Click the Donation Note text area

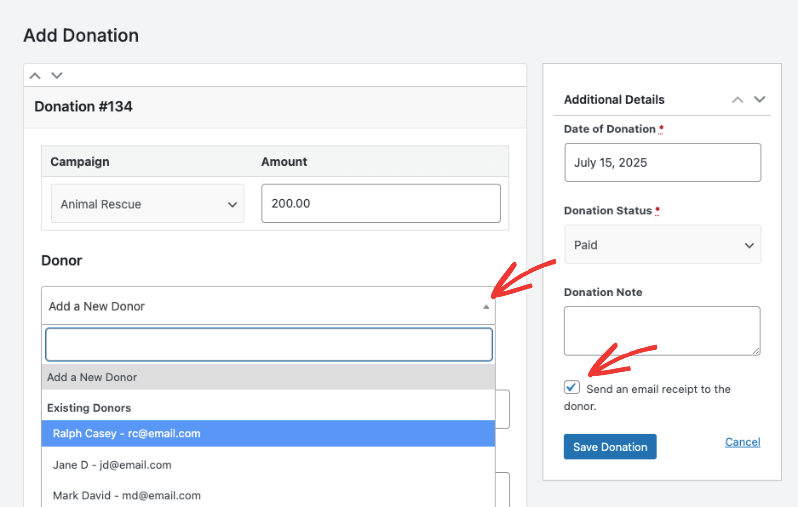click(662, 331)
